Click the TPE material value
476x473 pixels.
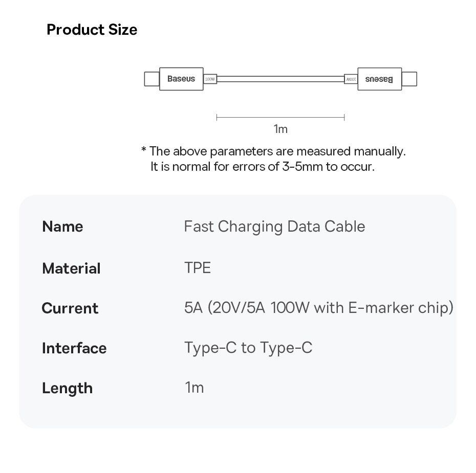tap(197, 267)
